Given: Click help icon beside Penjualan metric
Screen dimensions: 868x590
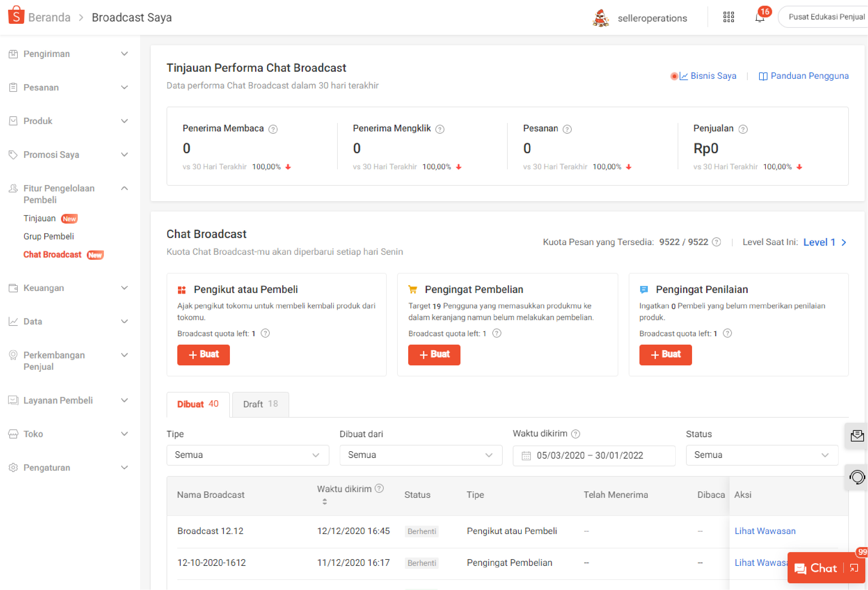Looking at the screenshot, I should pos(743,129).
